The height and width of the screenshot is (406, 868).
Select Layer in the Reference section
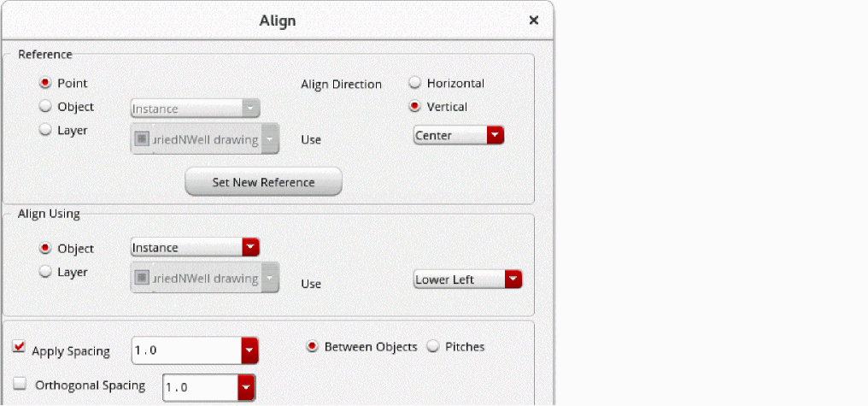pyautogui.click(x=45, y=130)
